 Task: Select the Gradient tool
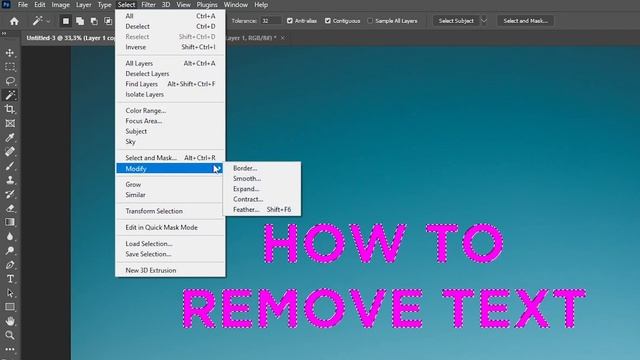(10, 222)
